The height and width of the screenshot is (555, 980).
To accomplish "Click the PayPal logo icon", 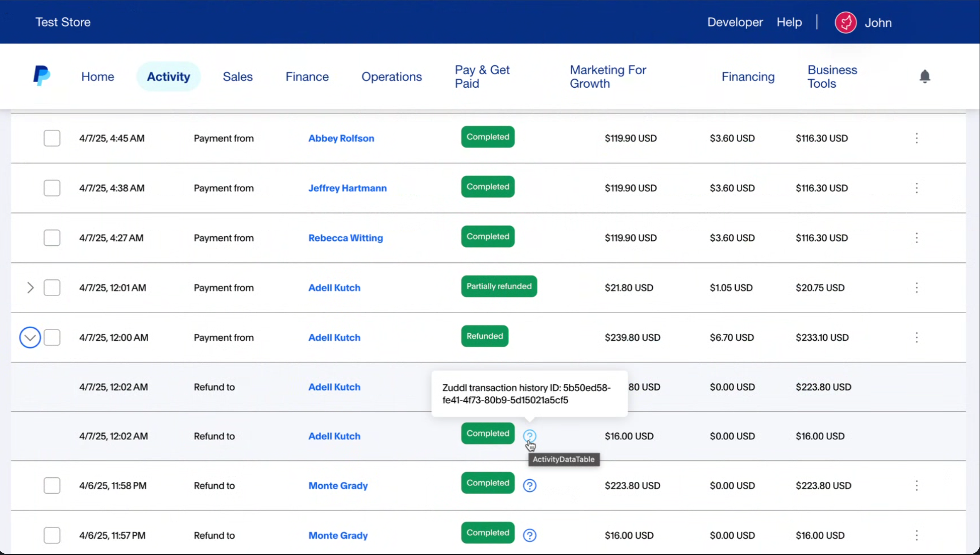I will pyautogui.click(x=42, y=76).
